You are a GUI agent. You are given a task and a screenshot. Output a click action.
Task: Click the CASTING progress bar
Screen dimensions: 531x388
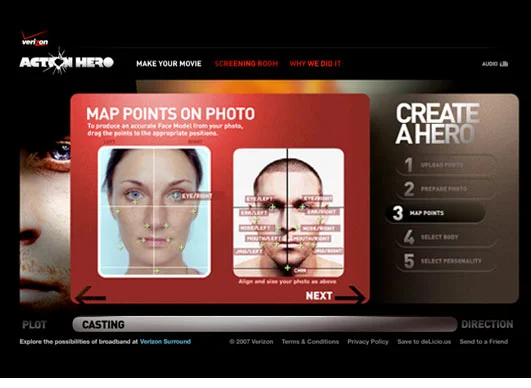coord(264,324)
